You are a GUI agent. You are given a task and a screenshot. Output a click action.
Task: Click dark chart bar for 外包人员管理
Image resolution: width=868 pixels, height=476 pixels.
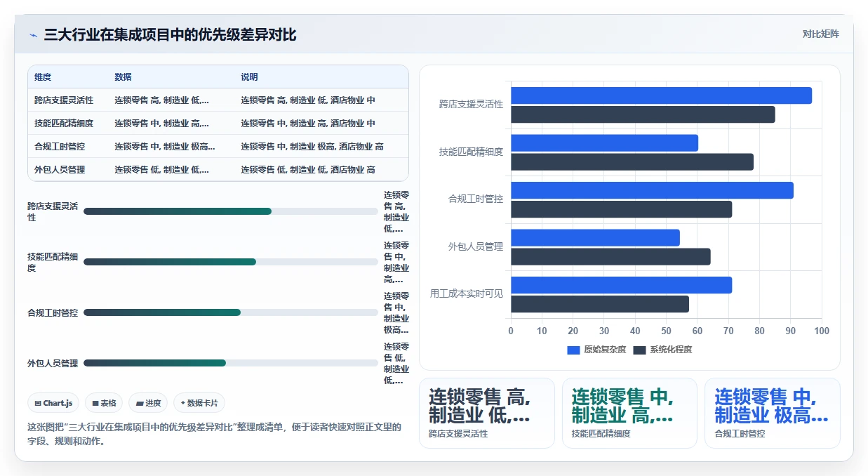tap(610, 257)
